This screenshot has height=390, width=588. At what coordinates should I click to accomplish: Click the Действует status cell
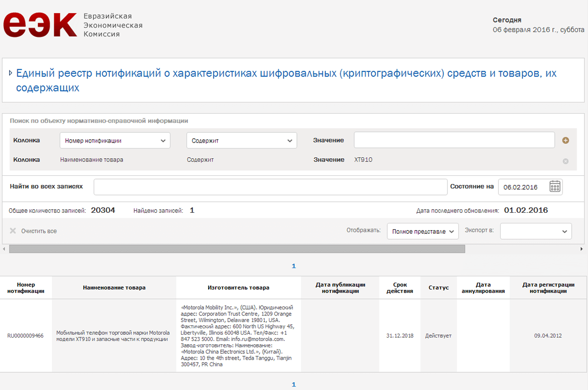click(439, 336)
